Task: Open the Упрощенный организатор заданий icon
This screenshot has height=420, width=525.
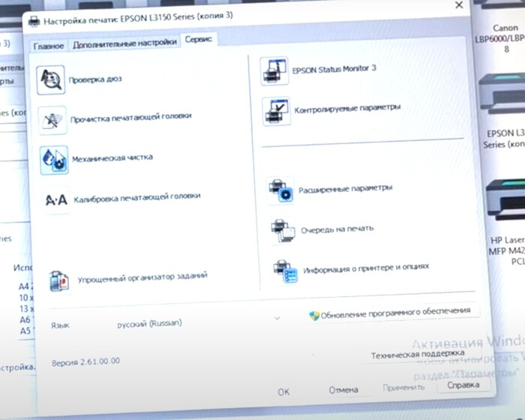Action: (59, 281)
